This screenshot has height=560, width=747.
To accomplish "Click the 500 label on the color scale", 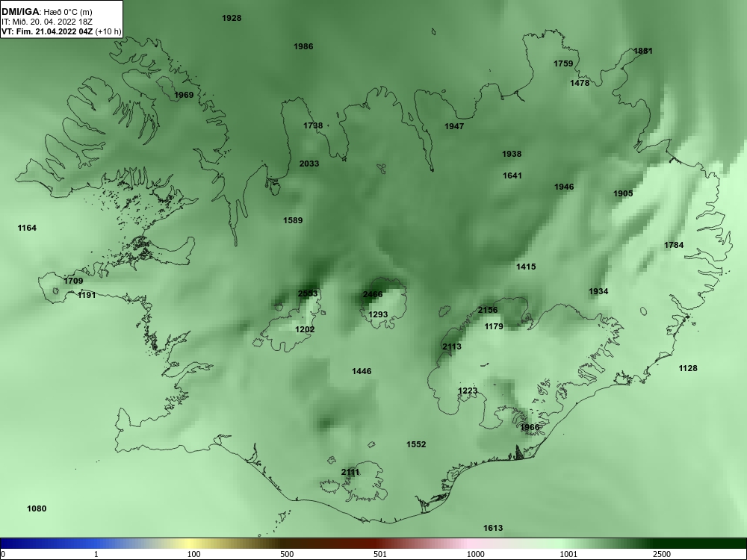I will (288, 554).
